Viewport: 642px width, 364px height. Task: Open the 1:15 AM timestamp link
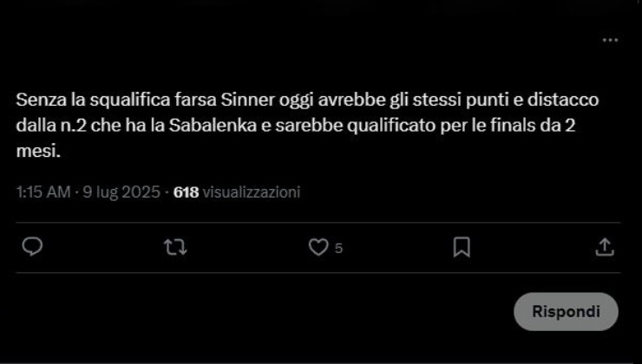(43, 192)
